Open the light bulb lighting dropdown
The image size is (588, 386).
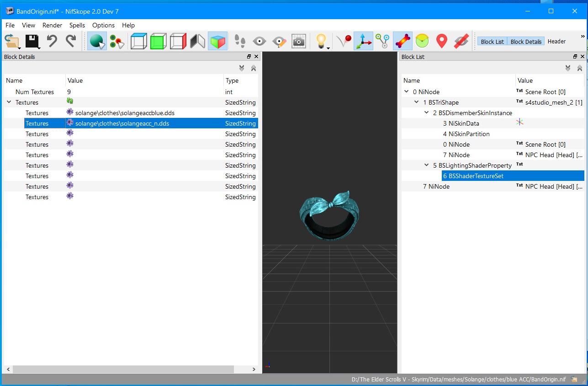(323, 42)
